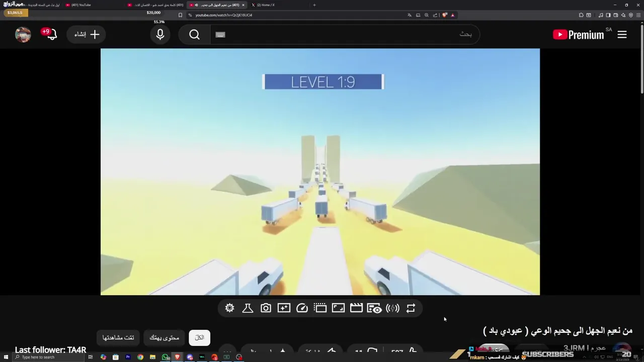
Task: Select the محتوى يهمّك filter chip
Action: point(164,337)
